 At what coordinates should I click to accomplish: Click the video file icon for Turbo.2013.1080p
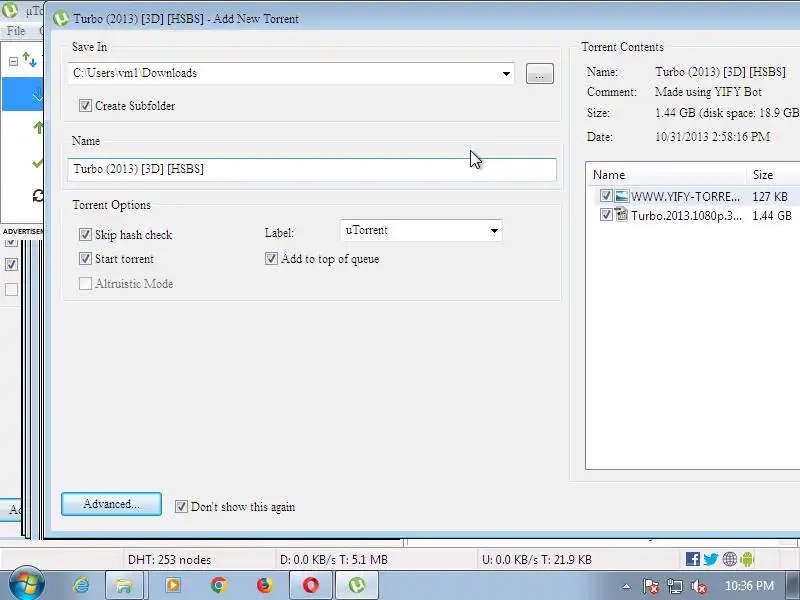(621, 215)
